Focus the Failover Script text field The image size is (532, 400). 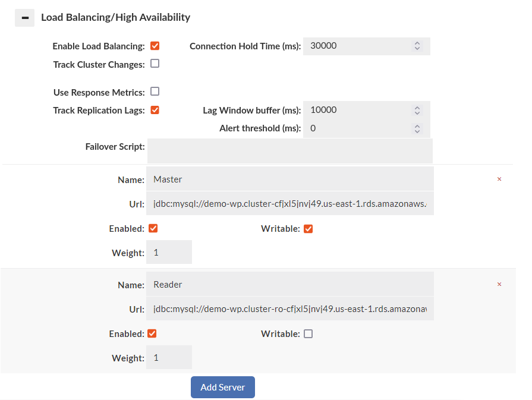click(x=289, y=151)
